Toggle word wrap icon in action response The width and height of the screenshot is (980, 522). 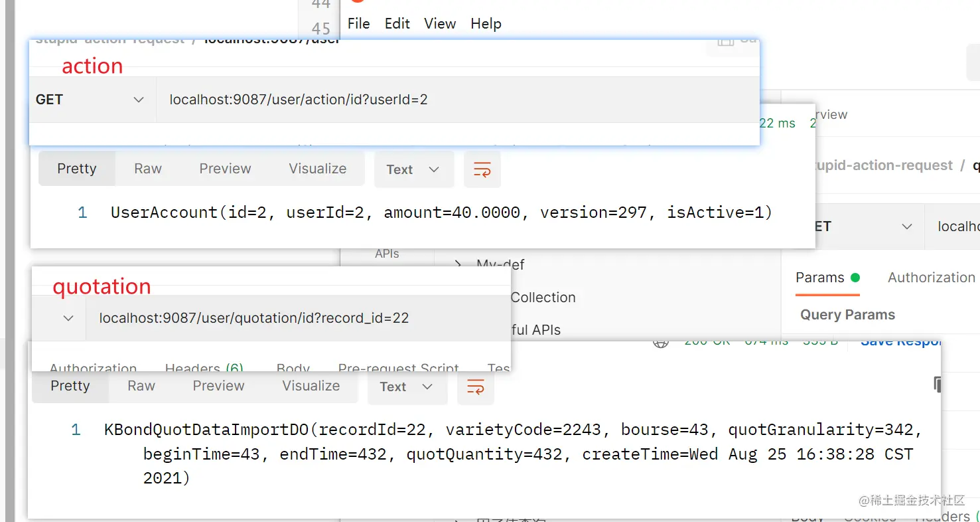coord(482,169)
